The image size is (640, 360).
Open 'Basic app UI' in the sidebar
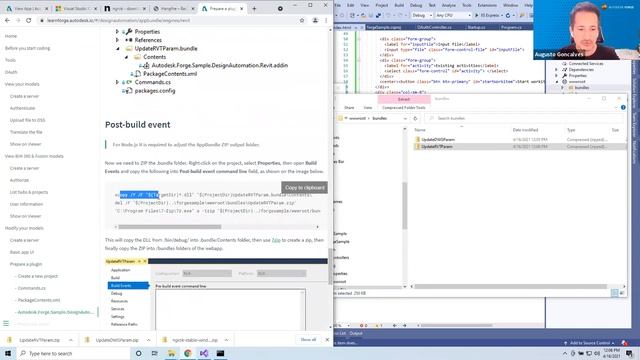[x=22, y=252]
